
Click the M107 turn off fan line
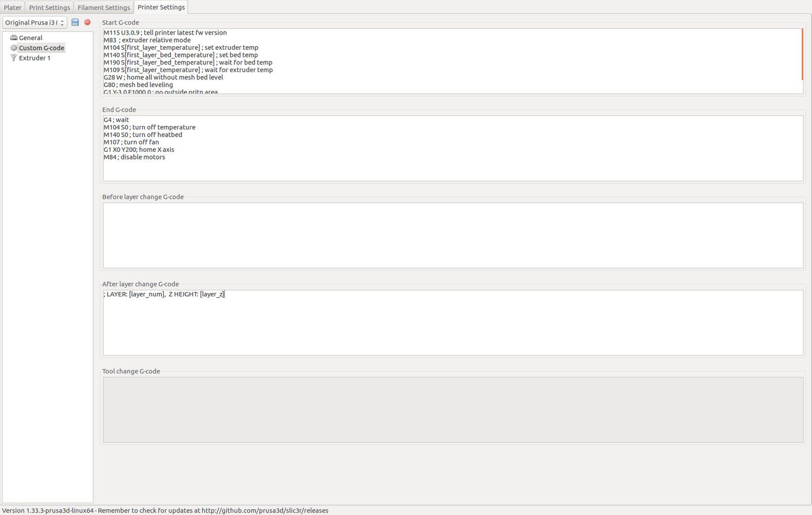(131, 142)
